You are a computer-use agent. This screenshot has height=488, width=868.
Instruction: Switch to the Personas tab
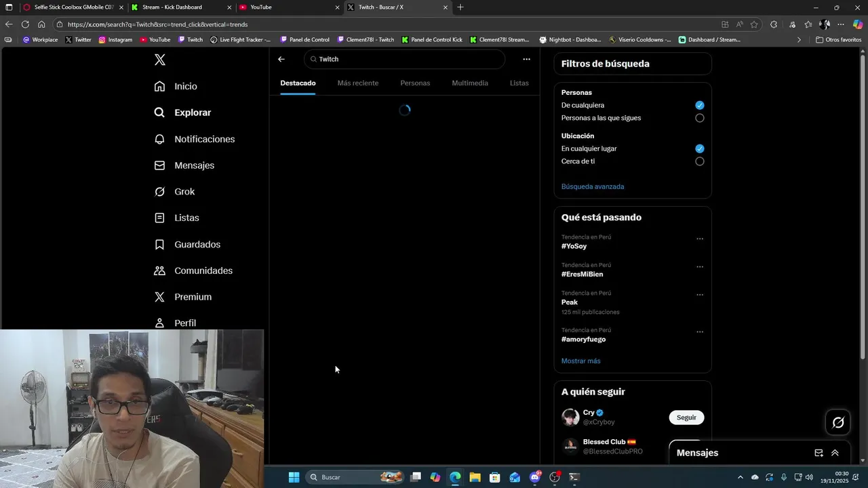coord(415,83)
